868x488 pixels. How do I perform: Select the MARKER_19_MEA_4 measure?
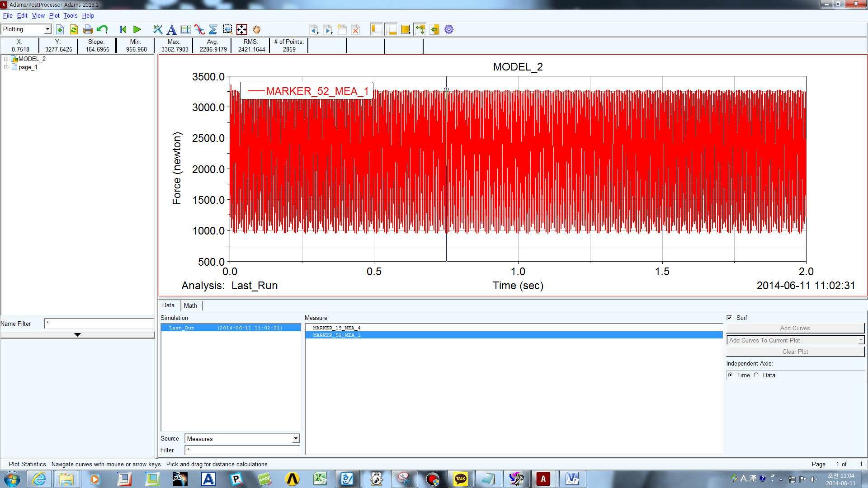(337, 328)
